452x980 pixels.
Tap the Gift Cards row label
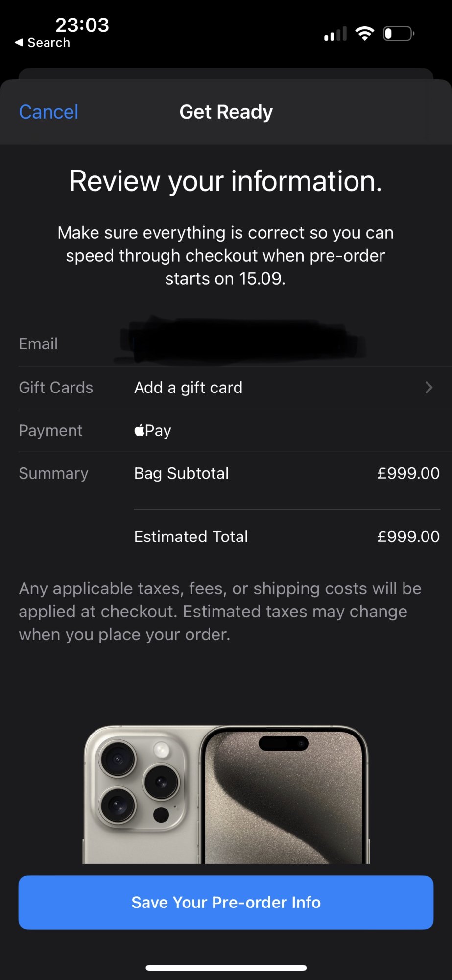[x=56, y=388]
